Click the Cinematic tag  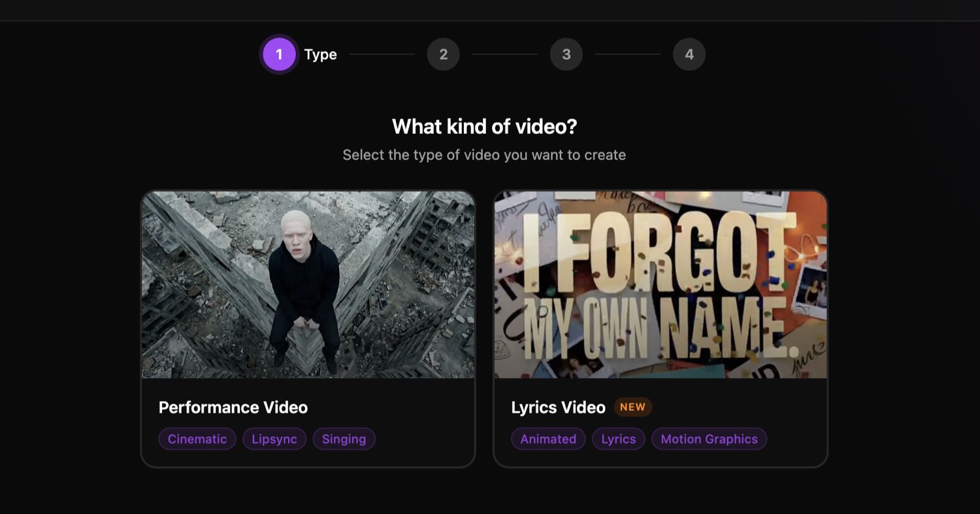coord(197,439)
